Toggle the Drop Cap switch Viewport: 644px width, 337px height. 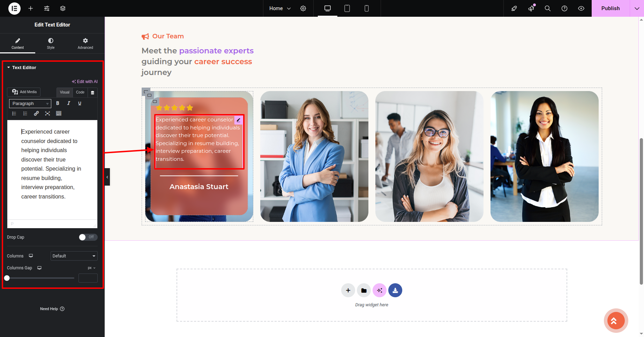[x=88, y=237]
